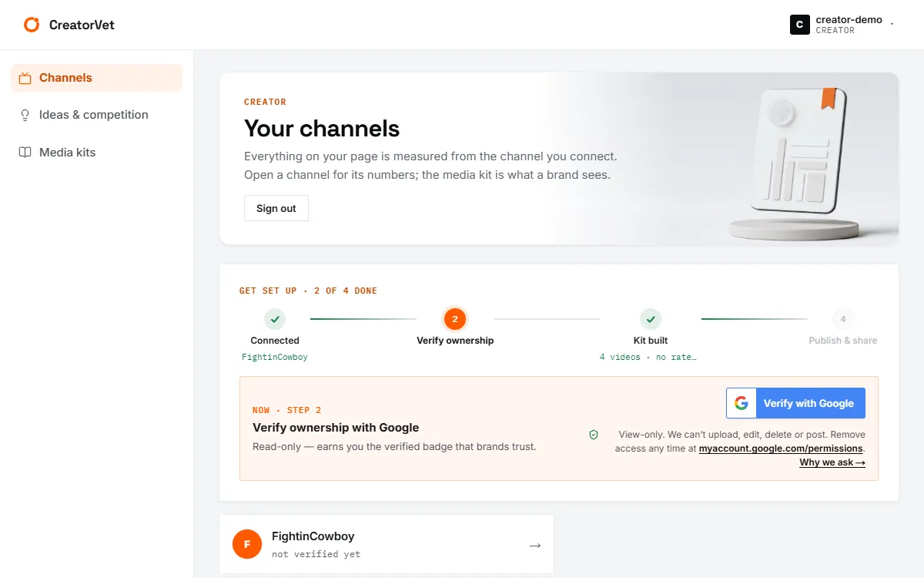Screen dimensions: 924x578
Task: Click the creator-demo username text
Action: point(849,20)
